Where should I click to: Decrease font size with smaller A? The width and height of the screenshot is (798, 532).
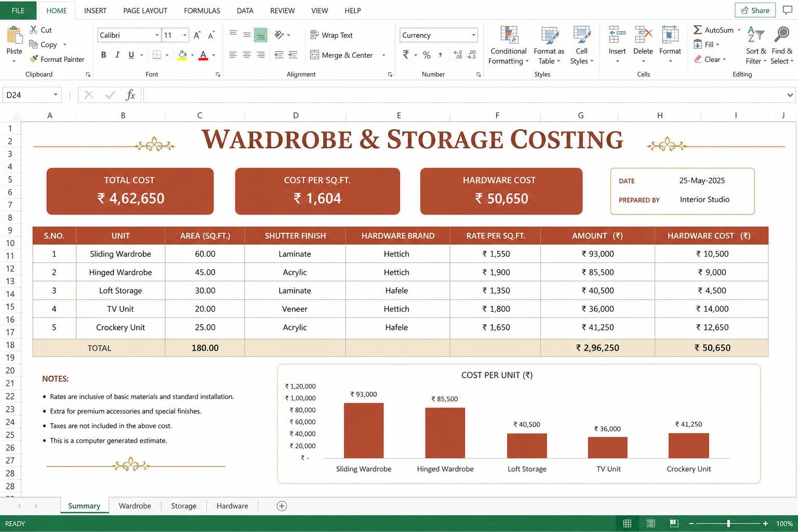211,35
